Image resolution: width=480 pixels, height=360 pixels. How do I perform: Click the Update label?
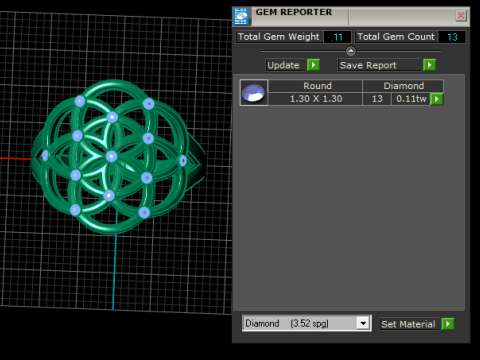[x=286, y=65]
